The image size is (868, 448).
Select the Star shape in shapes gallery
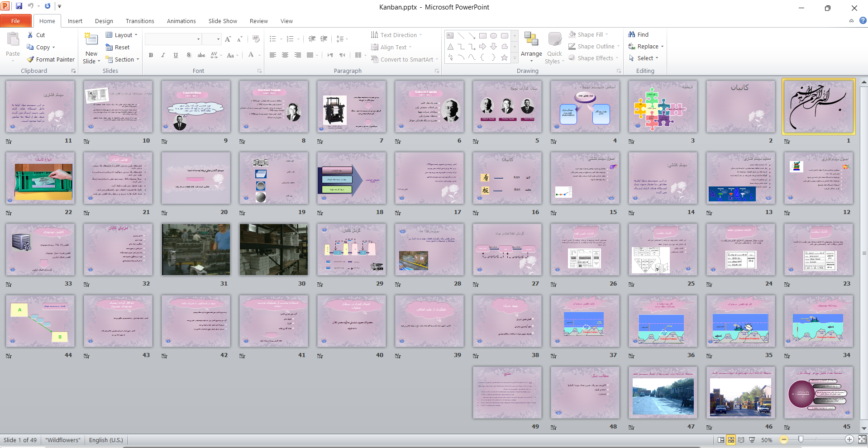[x=504, y=57]
